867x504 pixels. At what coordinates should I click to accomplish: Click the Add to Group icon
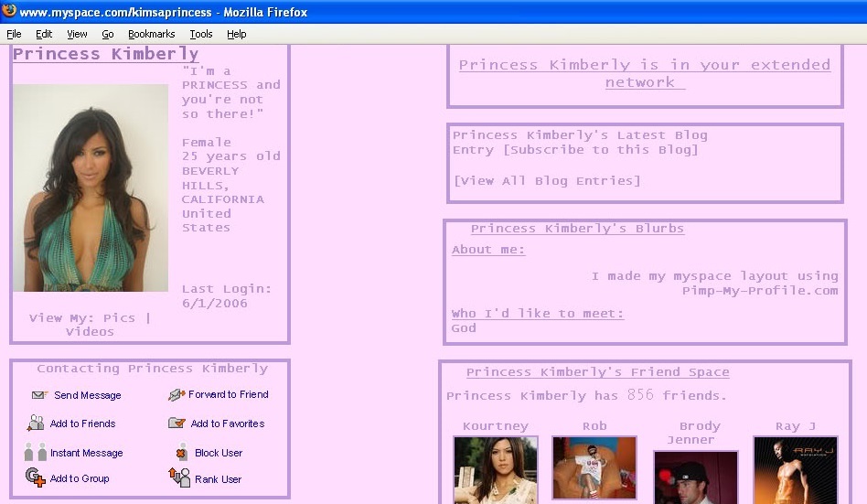(35, 477)
